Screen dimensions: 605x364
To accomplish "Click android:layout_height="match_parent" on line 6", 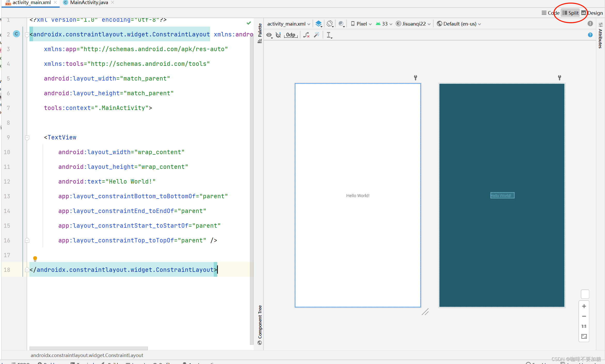I will (109, 93).
